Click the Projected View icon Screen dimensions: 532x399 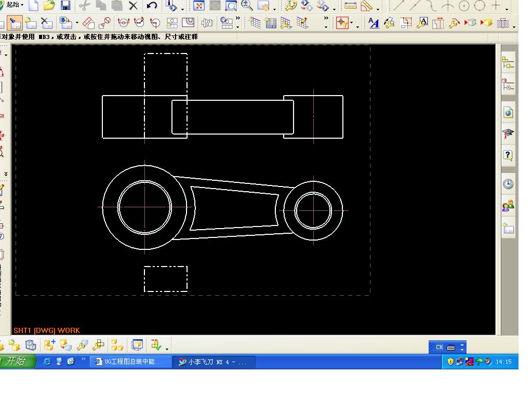point(88,23)
